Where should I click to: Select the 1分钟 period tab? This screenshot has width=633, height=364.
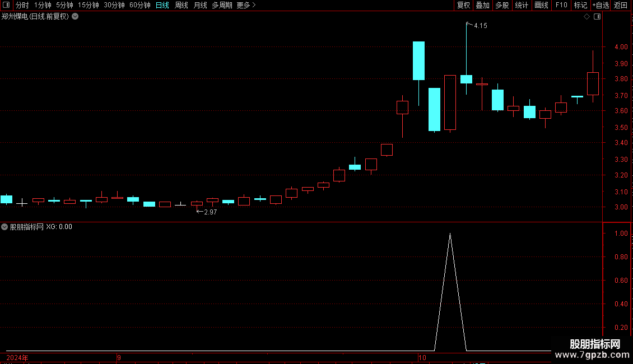(43, 5)
